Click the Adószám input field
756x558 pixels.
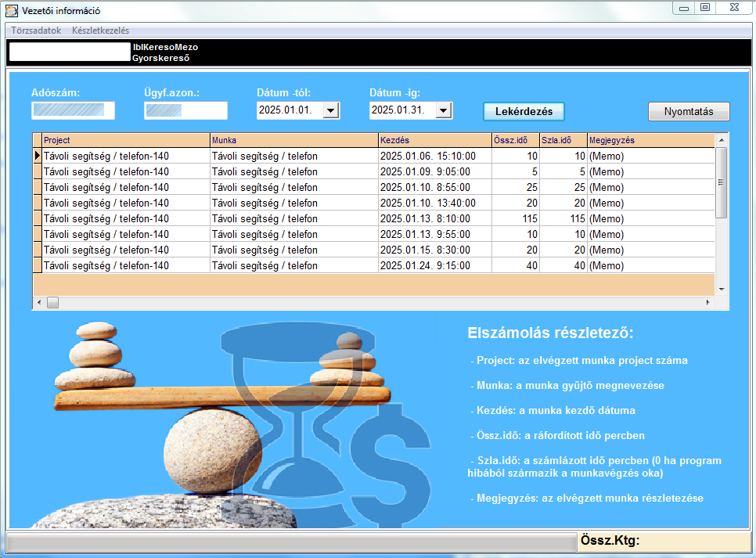pos(74,110)
